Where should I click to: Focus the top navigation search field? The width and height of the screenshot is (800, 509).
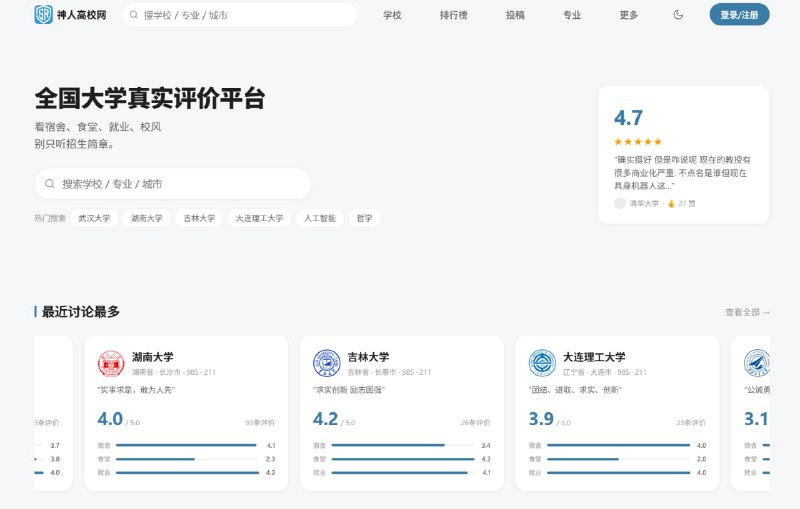coord(240,15)
